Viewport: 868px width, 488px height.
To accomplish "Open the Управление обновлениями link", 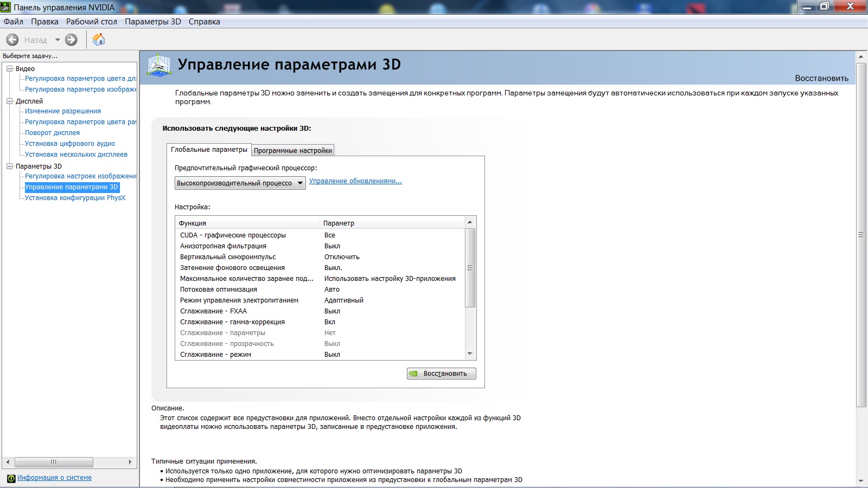I will pyautogui.click(x=355, y=181).
